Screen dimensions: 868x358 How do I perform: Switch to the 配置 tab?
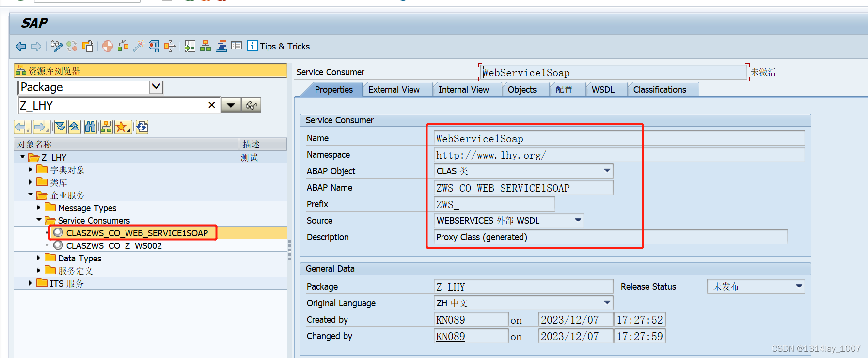[564, 90]
